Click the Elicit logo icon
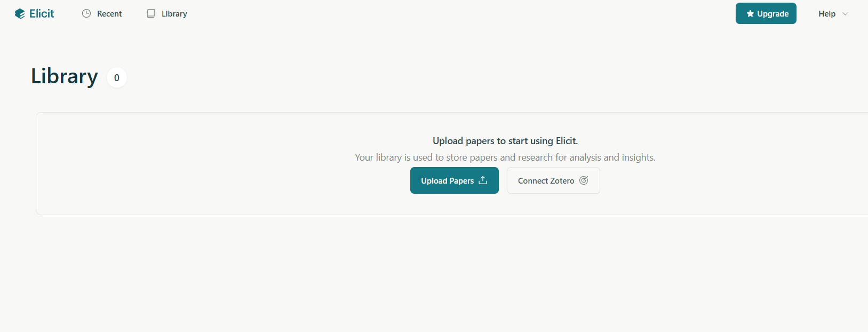Viewport: 868px width, 332px height. [20, 14]
